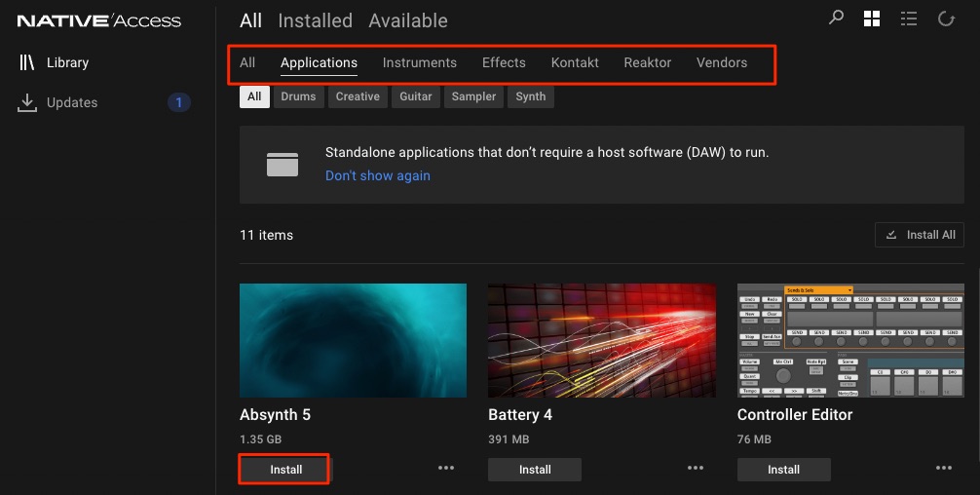Switch to list view layout

tap(908, 19)
